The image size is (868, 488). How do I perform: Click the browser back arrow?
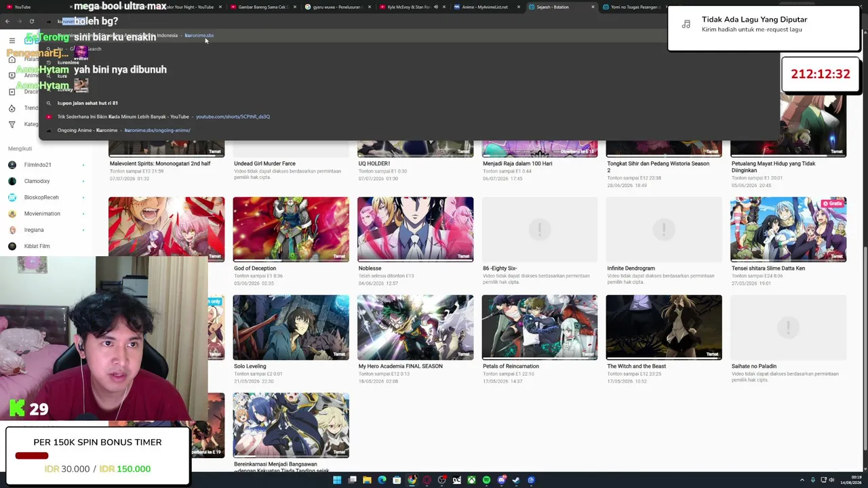click(7, 22)
